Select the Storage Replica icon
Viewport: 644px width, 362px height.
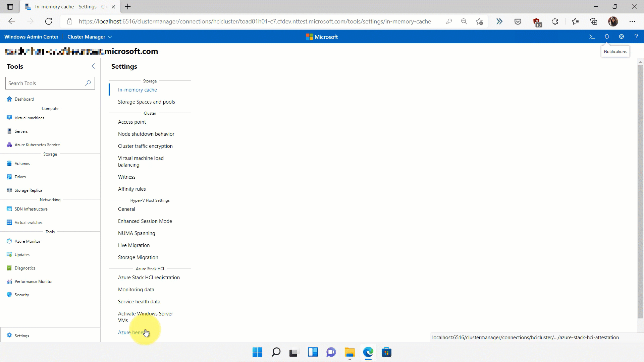[9, 190]
